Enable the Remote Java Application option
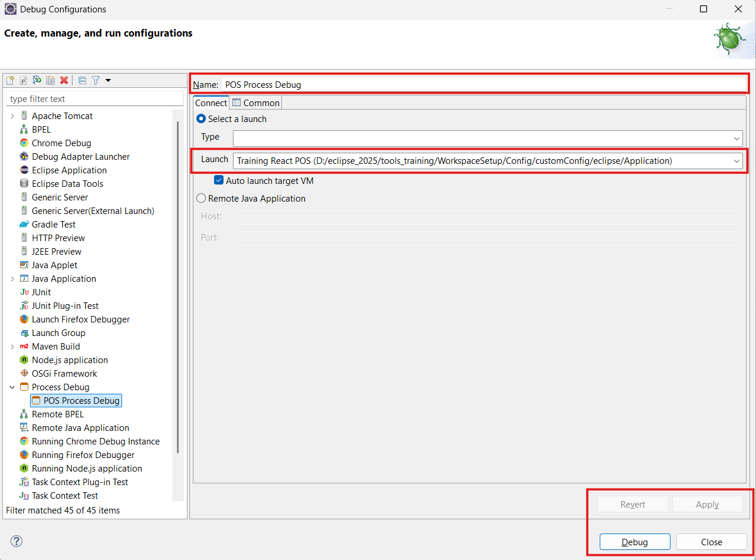This screenshot has width=756, height=560. coord(200,198)
